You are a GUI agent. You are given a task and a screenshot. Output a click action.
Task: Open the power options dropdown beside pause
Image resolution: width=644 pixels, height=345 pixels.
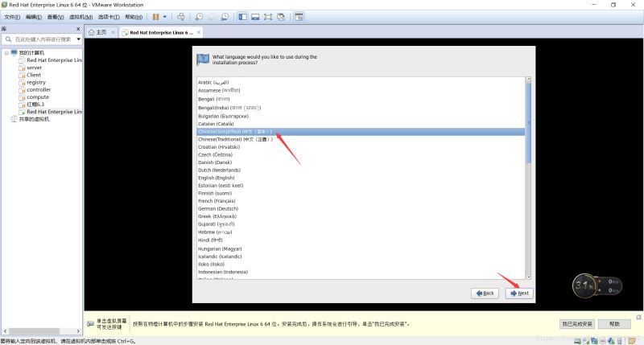(x=166, y=16)
